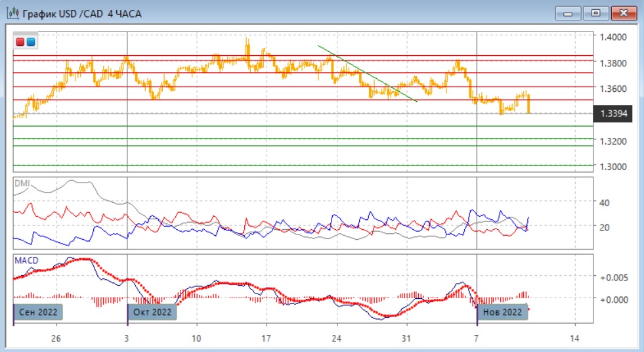Click the 1.3000 price axis label
644x352 pixels.
[x=614, y=167]
